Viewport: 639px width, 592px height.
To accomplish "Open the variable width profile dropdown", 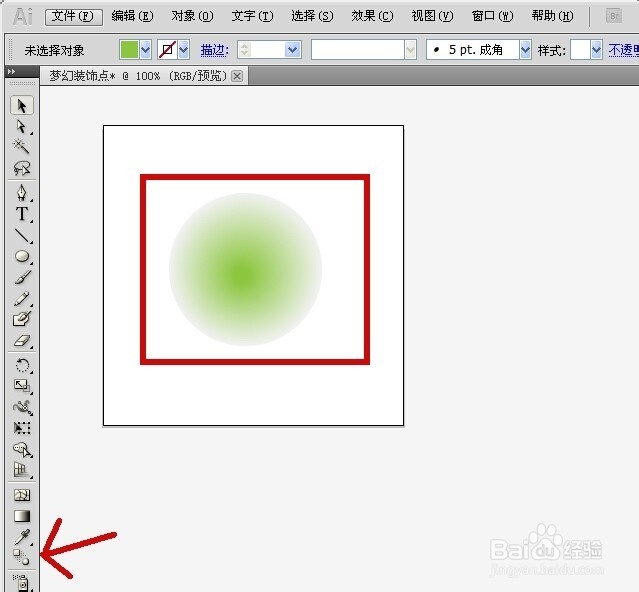I will point(410,50).
